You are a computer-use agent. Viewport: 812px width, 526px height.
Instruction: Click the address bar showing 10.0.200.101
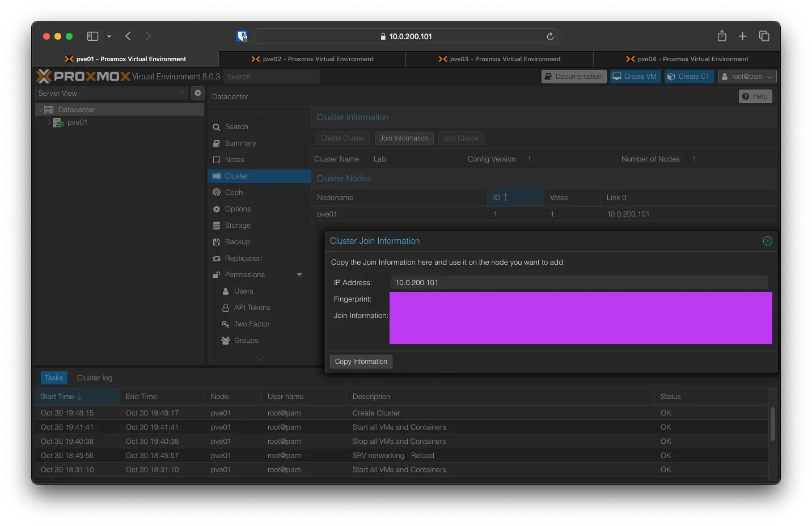[x=406, y=36]
